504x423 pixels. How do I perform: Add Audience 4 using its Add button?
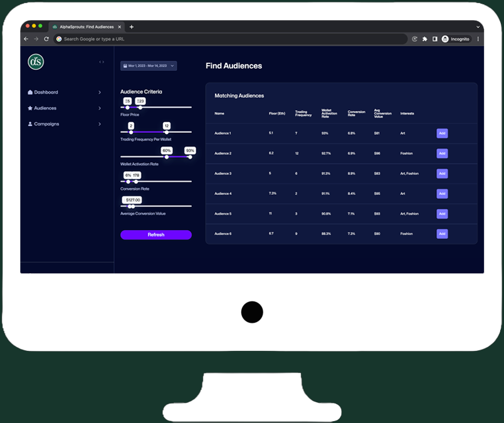[442, 194]
